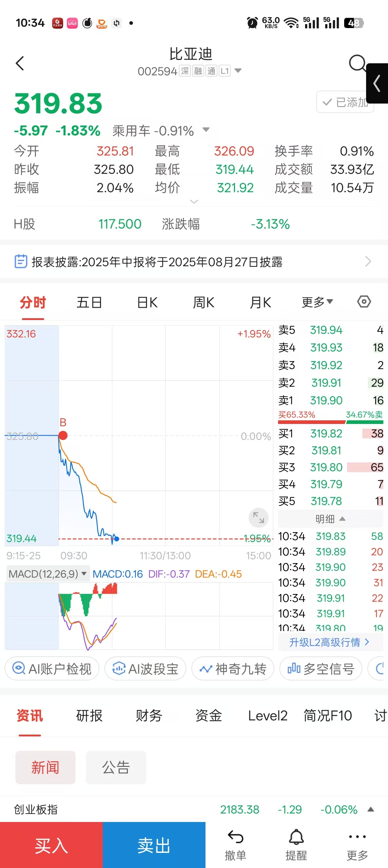Image resolution: width=388 pixels, height=868 pixels.
Task: Open the 更多 chart period dropdown
Action: [x=317, y=302]
